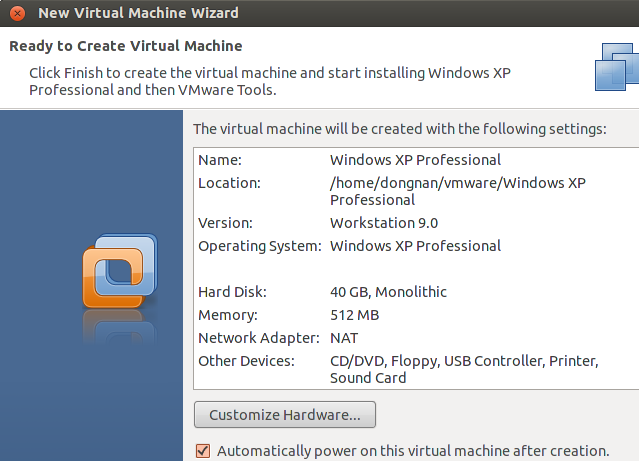Select Other Devices list starting CD/DVD
This screenshot has width=639, height=461.
[x=464, y=369]
